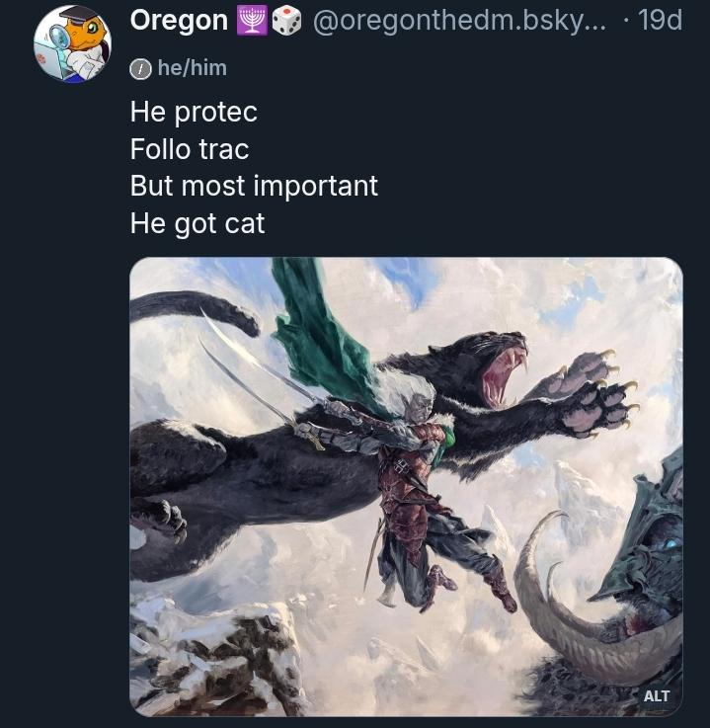Click the info icon beside he/him
Screen dimensions: 710x728
(140, 68)
